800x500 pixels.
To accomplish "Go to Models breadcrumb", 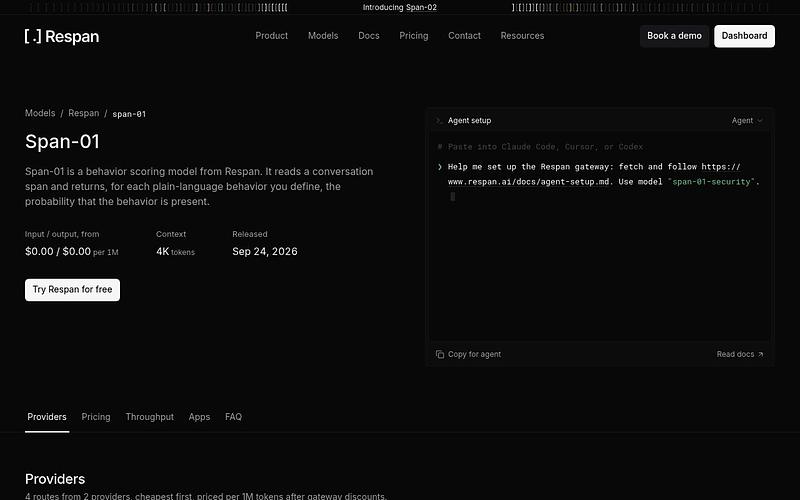I will coord(40,113).
